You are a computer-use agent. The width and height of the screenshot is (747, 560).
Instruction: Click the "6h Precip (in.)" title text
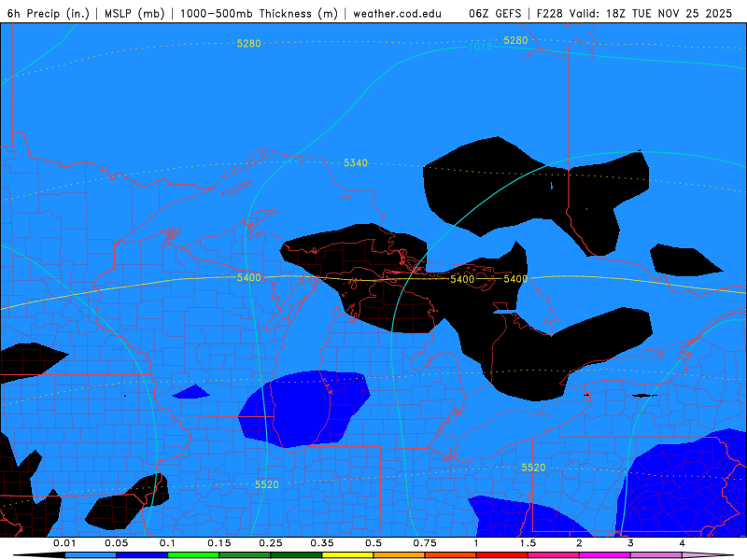(49, 13)
